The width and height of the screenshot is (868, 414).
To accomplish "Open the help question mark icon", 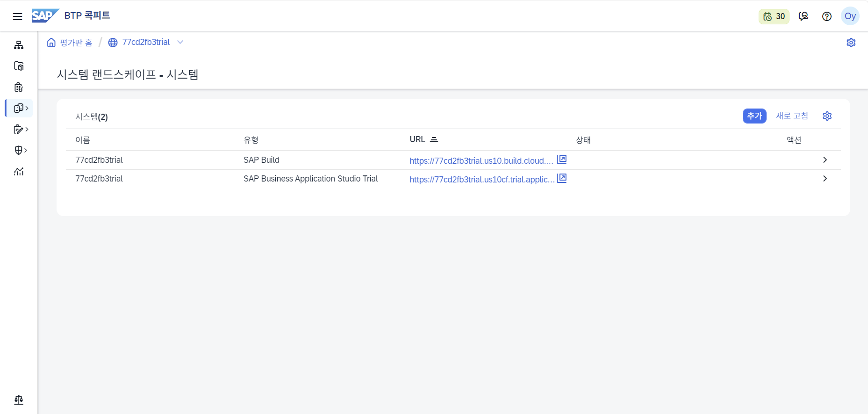I will pyautogui.click(x=827, y=16).
